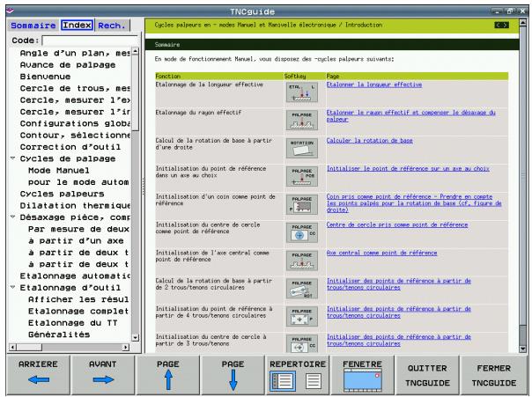Select Avance de palpage in the index

68,65
